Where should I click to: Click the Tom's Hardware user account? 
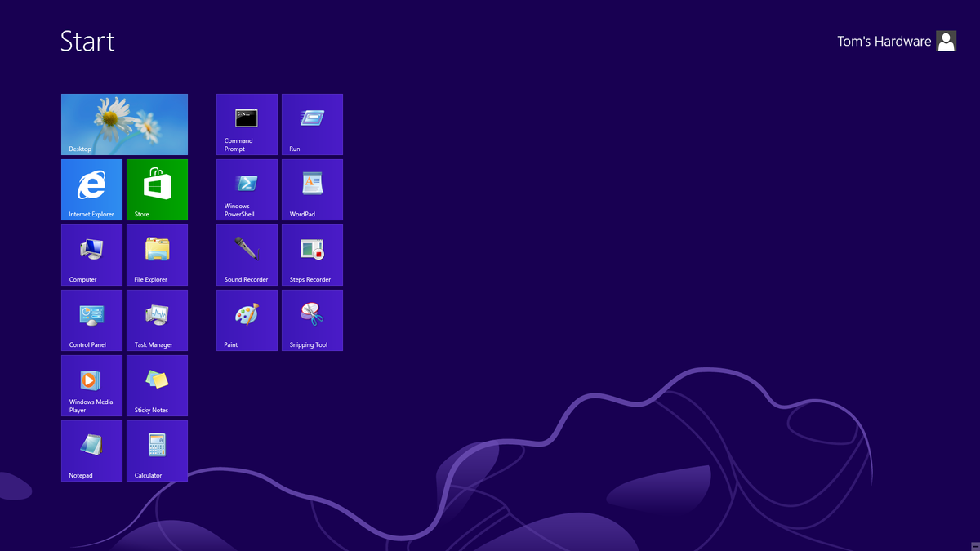pos(896,41)
